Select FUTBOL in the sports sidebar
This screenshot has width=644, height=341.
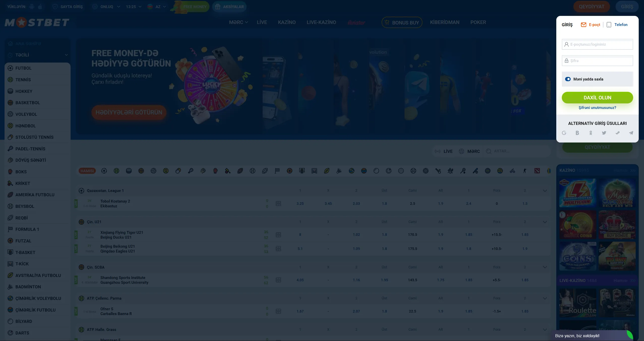coord(38,68)
